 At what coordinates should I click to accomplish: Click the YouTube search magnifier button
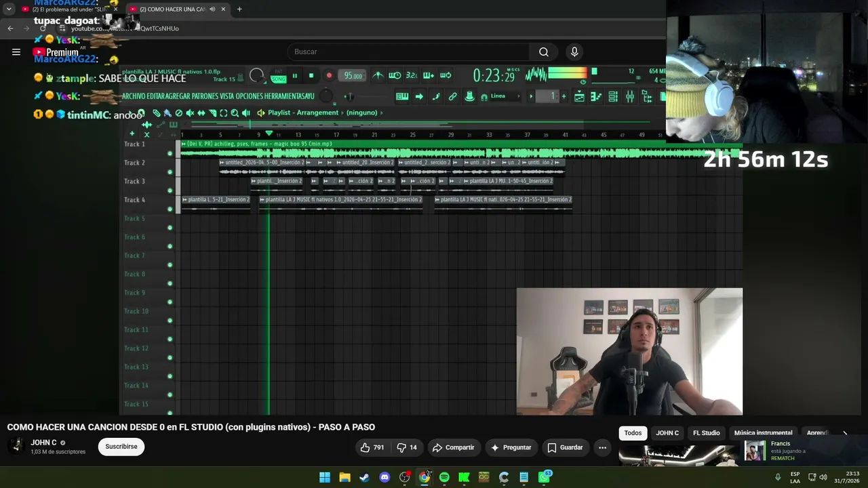(544, 52)
